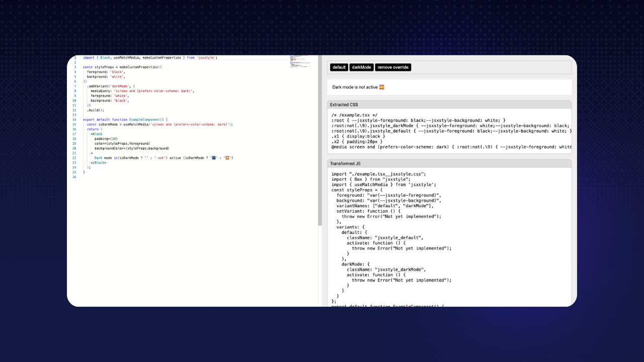Image resolution: width=644 pixels, height=362 pixels.
Task: Click the 'variants: {' line in Transformed JS
Action: click(351, 227)
